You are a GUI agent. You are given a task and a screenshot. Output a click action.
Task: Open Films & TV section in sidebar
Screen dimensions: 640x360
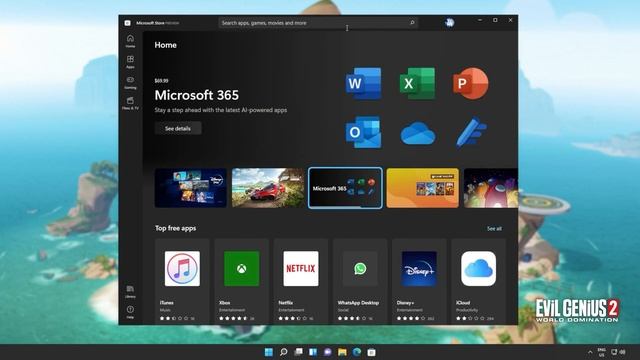130,103
